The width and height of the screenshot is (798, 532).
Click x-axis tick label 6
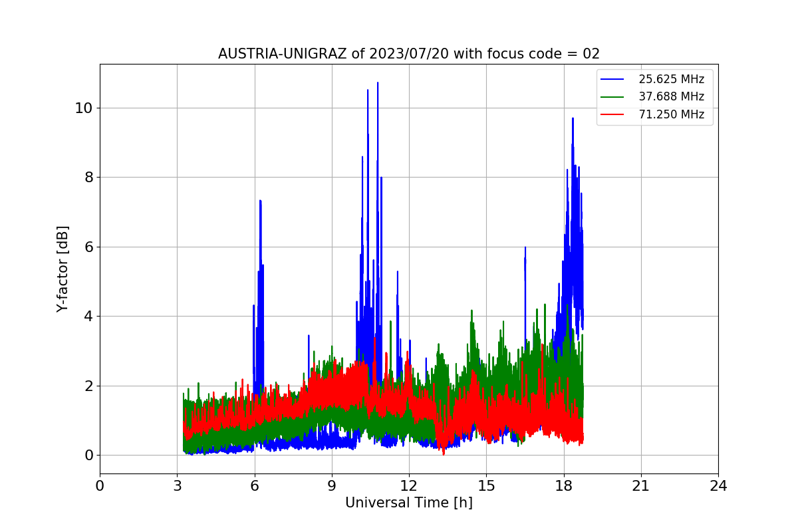tap(254, 486)
